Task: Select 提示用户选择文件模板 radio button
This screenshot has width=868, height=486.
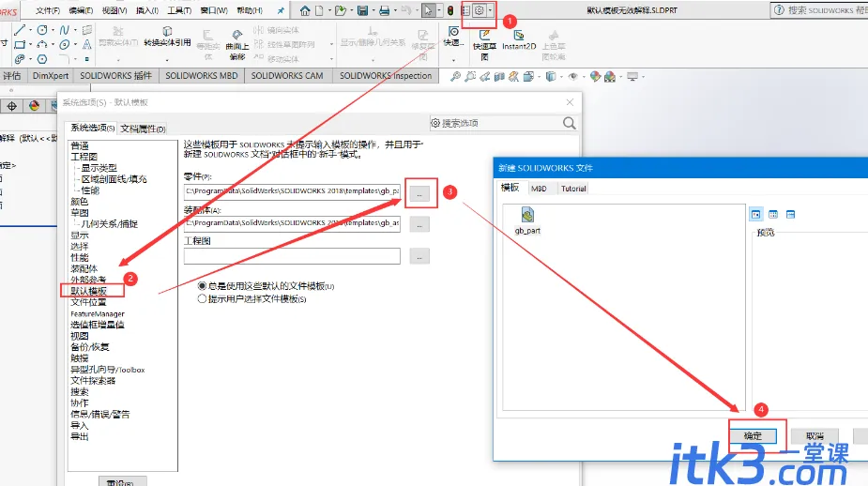Action: tap(202, 299)
